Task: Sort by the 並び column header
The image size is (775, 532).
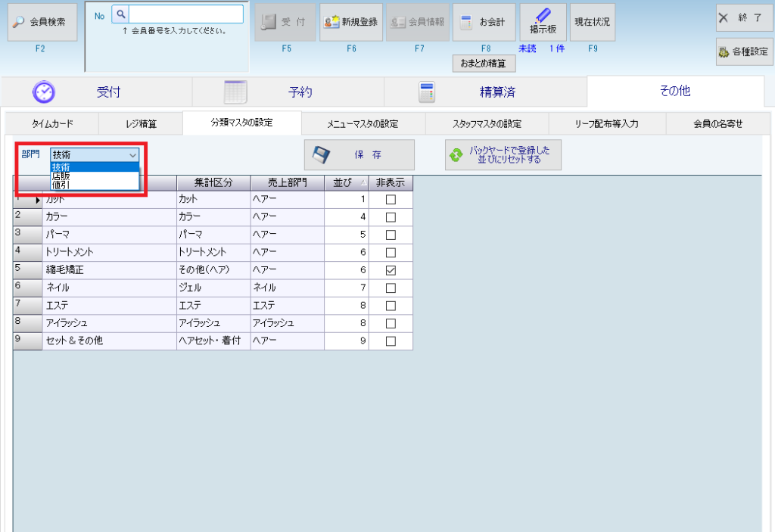Action: tap(345, 182)
